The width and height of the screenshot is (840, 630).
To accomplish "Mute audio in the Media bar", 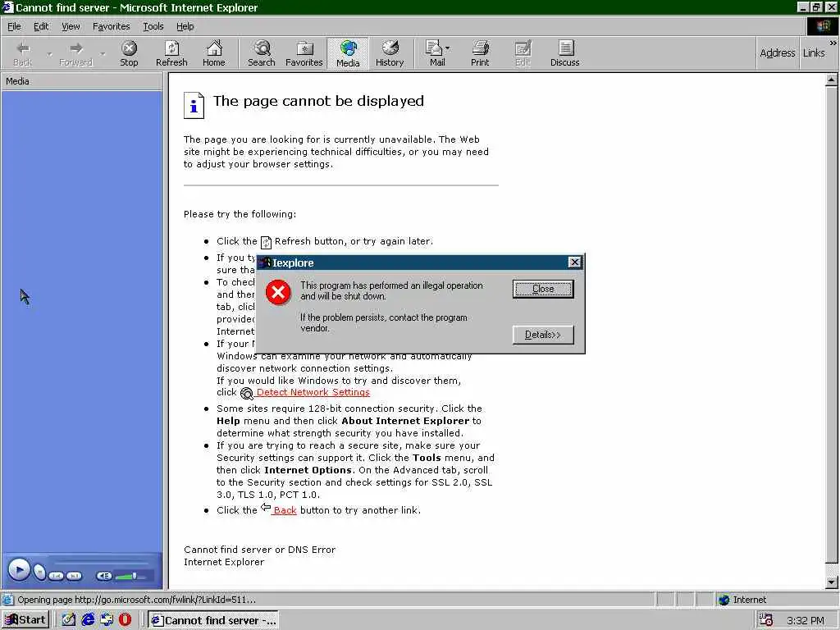I will [104, 576].
